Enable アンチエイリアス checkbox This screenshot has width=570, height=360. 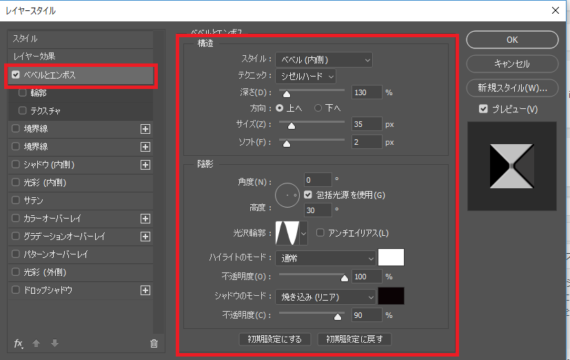[320, 233]
